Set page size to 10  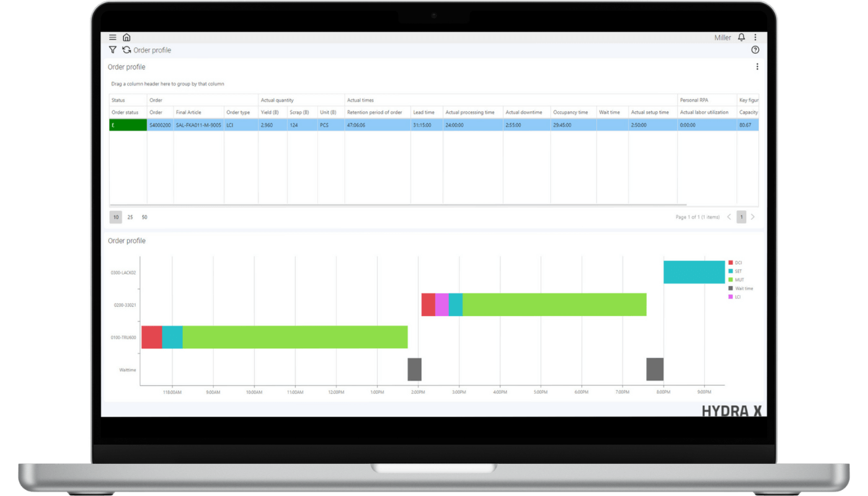(x=116, y=217)
